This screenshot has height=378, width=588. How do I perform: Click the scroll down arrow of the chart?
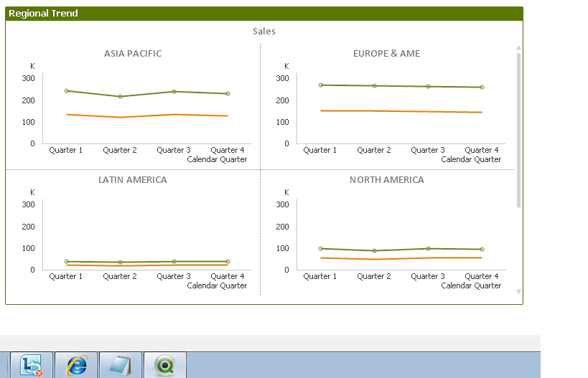pos(518,291)
